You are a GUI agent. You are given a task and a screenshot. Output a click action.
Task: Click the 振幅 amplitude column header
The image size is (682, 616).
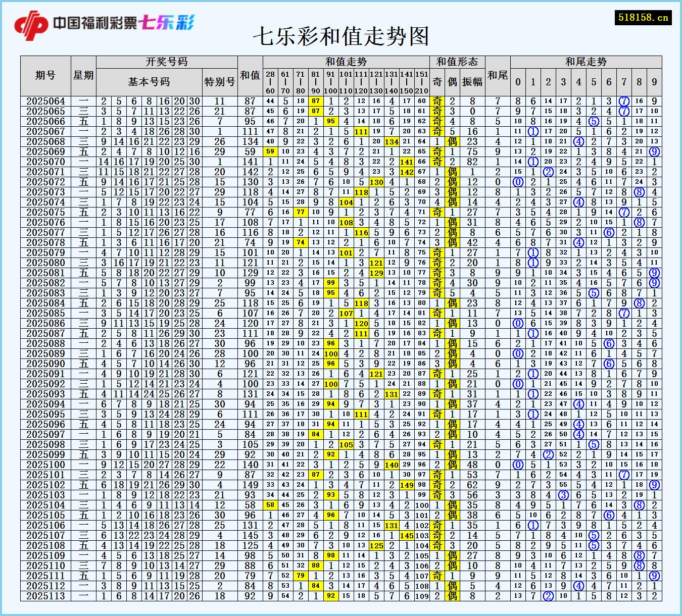click(472, 80)
